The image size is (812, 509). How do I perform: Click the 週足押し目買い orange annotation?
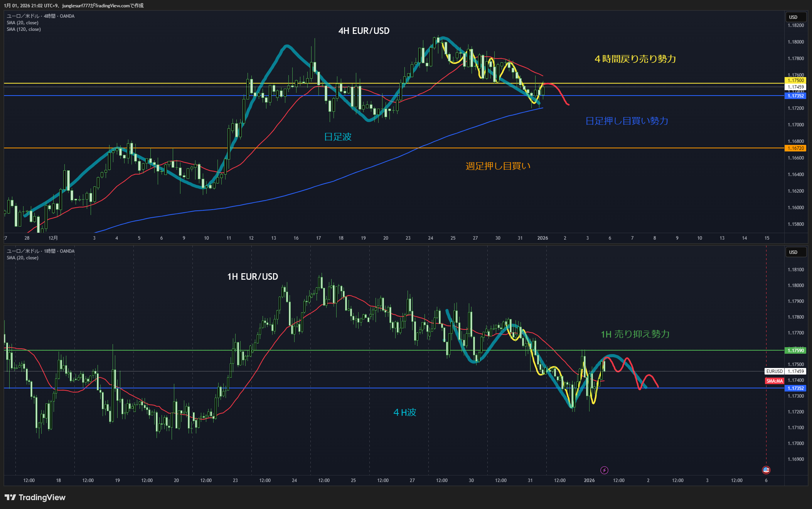coord(498,166)
